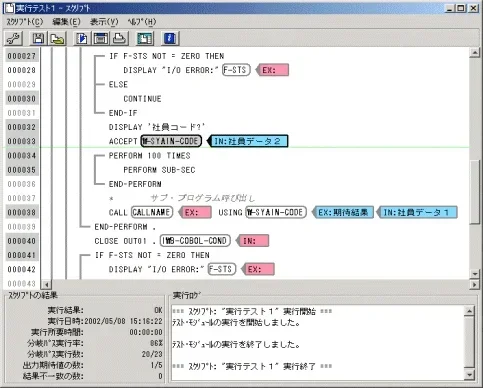Click the 実行ログ scroll up arrow
This screenshot has height=388, width=483.
tap(469, 311)
